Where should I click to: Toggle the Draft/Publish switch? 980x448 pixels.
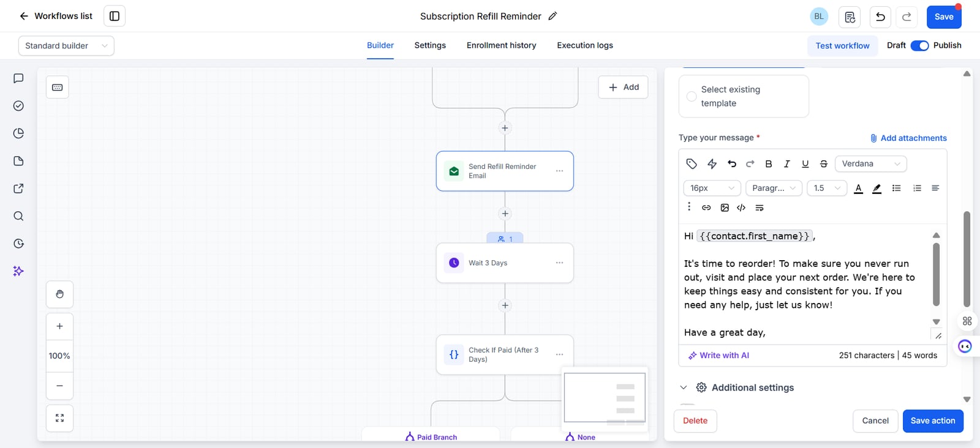pyautogui.click(x=919, y=45)
